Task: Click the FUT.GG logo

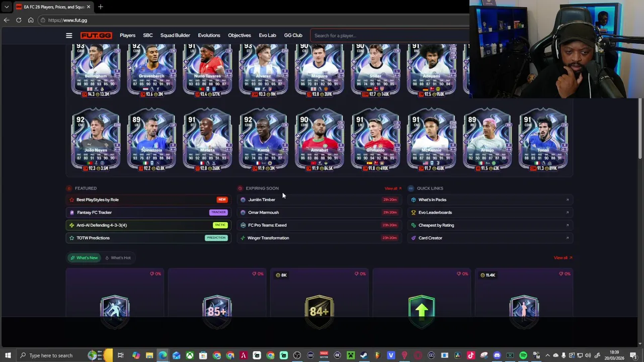Action: coord(96,35)
